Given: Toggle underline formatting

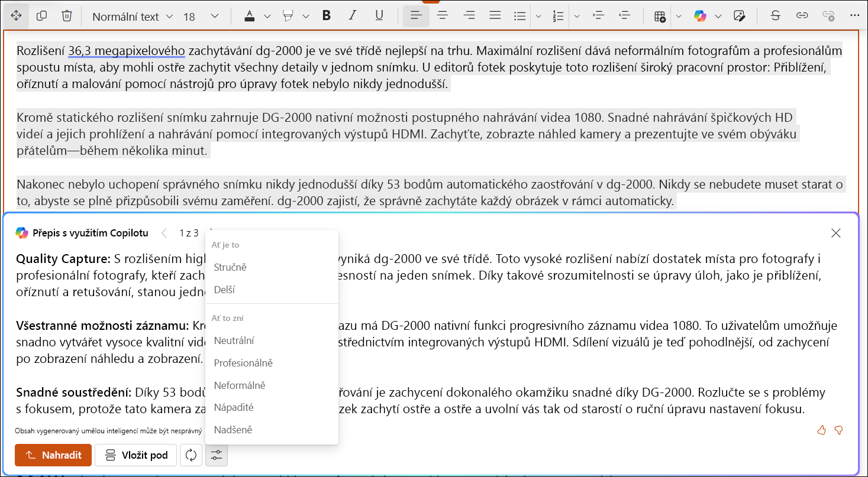Looking at the screenshot, I should click(x=380, y=16).
